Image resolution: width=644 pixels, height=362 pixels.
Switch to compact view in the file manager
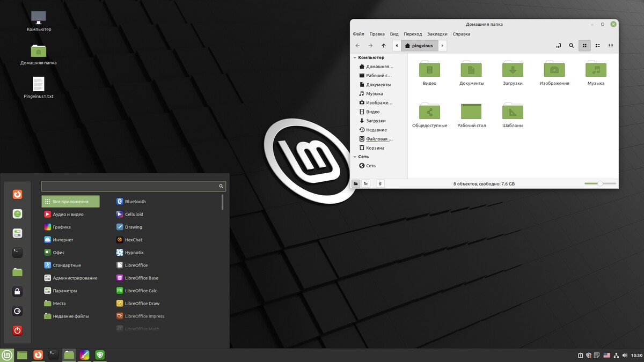[x=611, y=46]
